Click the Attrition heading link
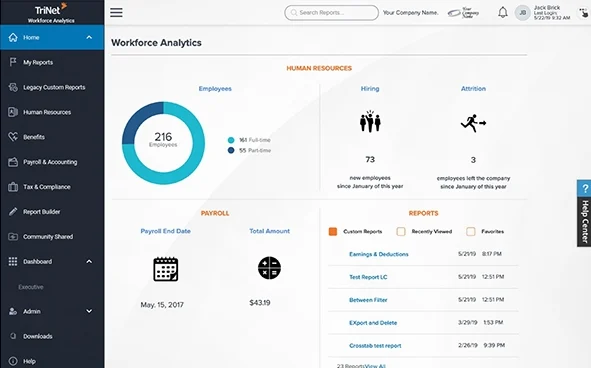The image size is (591, 368). coord(473,89)
